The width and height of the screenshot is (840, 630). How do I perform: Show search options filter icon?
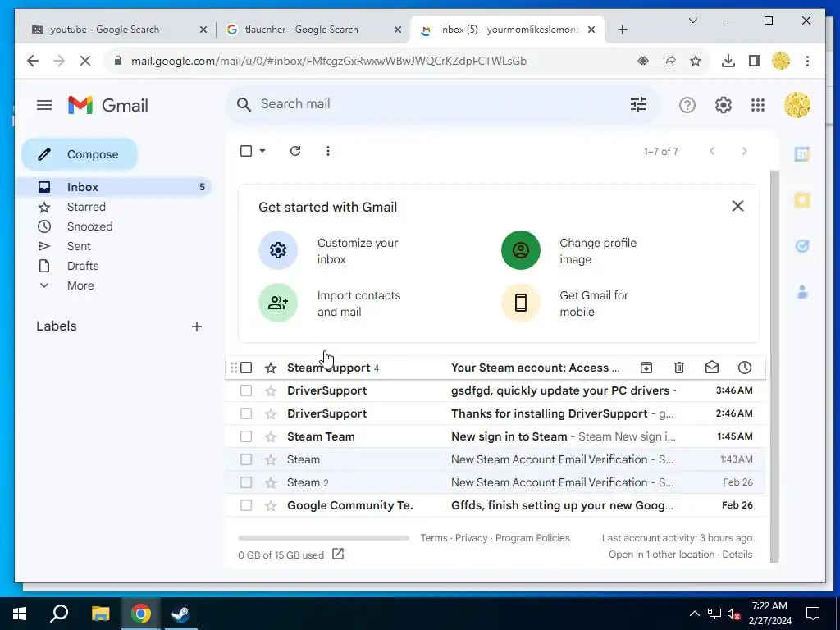coord(637,104)
